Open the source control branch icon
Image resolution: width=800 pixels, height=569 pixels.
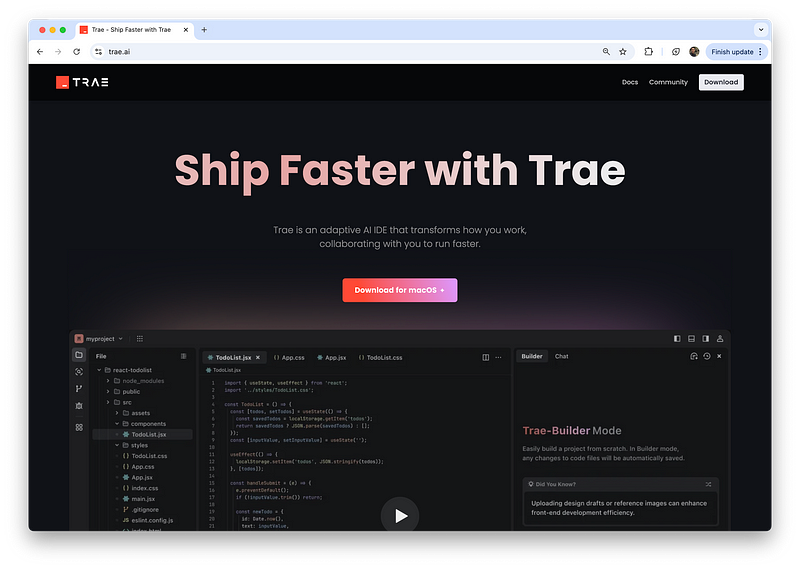pos(79,389)
